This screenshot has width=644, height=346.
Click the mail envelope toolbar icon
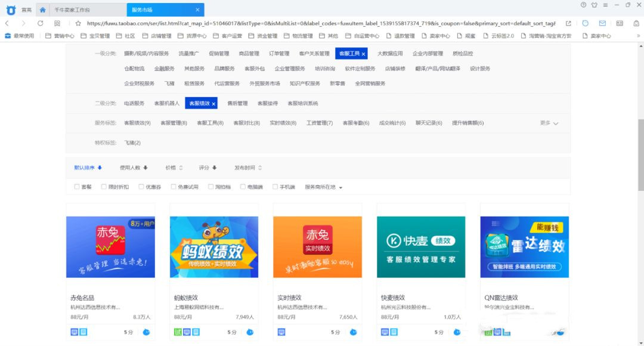(602, 23)
